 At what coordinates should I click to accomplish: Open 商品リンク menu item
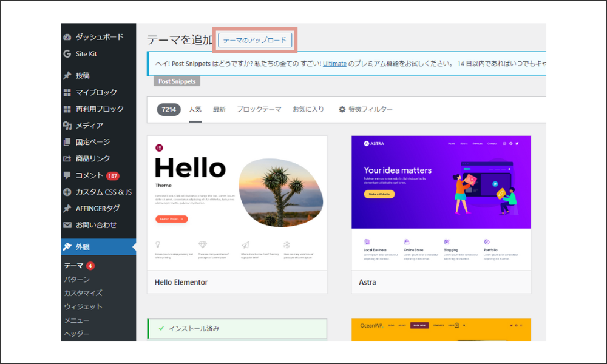(93, 158)
